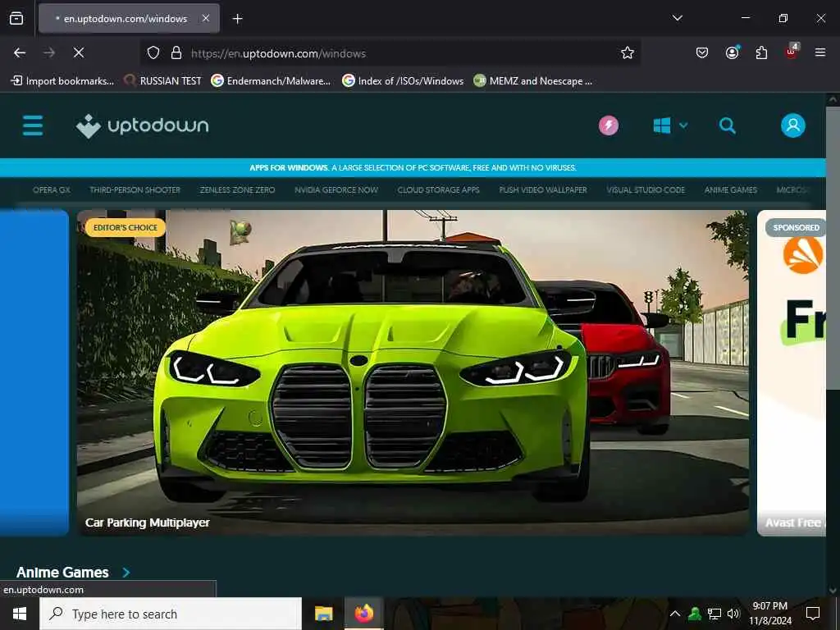Open the Windows notification center
The width and height of the screenshot is (840, 630).
coord(813,614)
